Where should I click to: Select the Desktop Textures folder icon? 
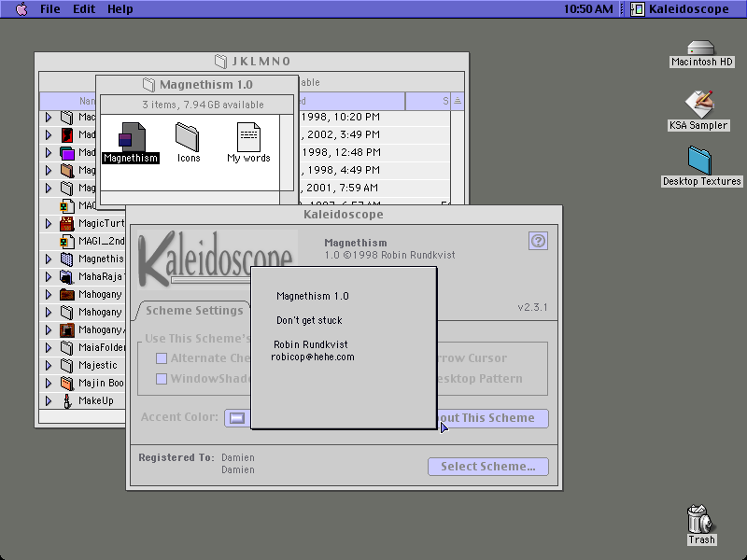[x=699, y=161]
